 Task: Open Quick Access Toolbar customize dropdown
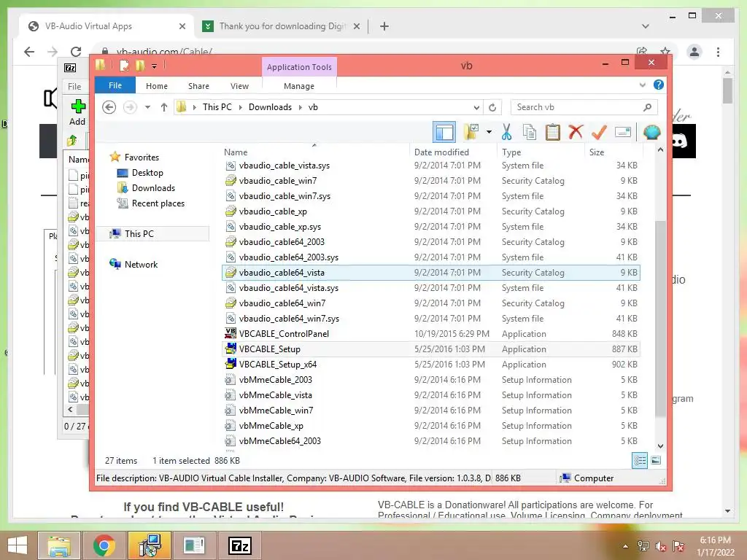155,66
